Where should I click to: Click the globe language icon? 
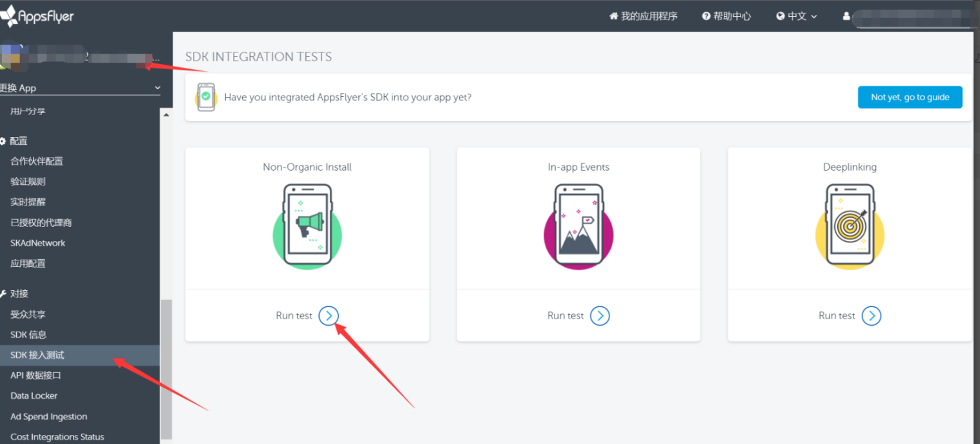781,16
